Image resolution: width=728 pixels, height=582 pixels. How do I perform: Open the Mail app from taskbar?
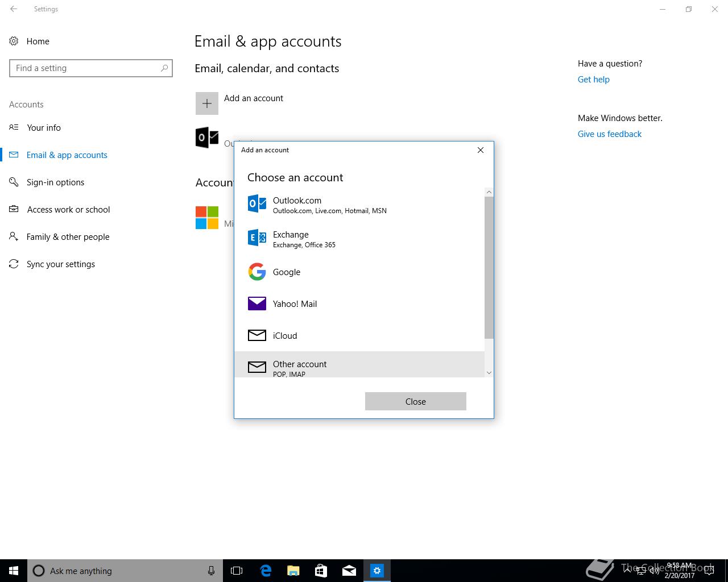coord(349,571)
